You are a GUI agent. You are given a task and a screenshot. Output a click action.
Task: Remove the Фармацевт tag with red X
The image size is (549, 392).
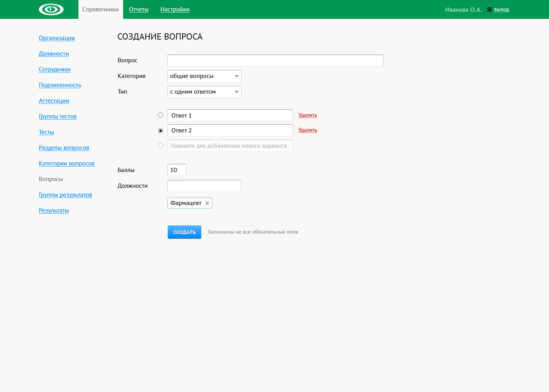coord(207,203)
